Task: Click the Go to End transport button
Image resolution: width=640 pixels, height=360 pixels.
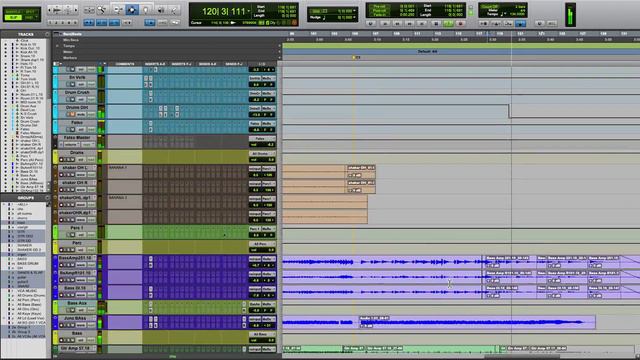Action: tap(422, 24)
